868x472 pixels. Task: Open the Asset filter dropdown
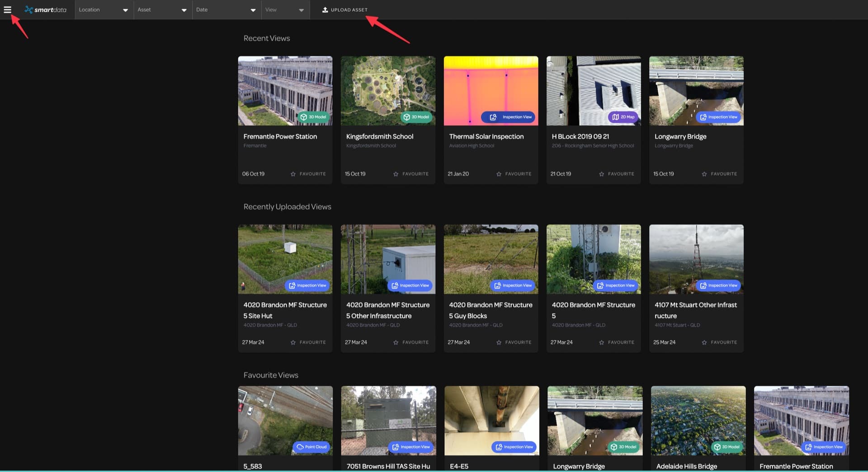162,9
